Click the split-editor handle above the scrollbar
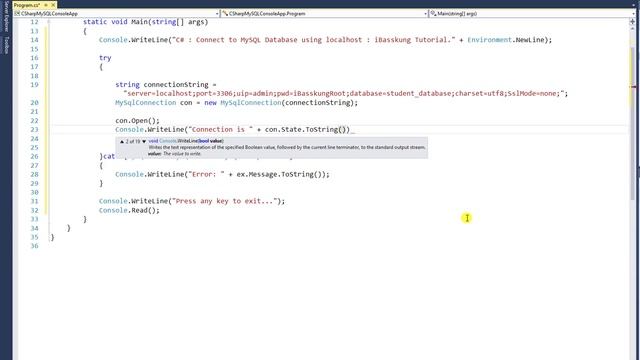Screen dimensions: 640x360 pyautogui.click(x=632, y=22)
